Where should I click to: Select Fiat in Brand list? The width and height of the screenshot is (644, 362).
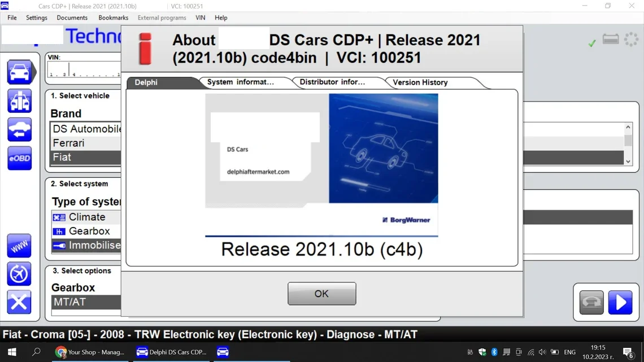coord(86,157)
